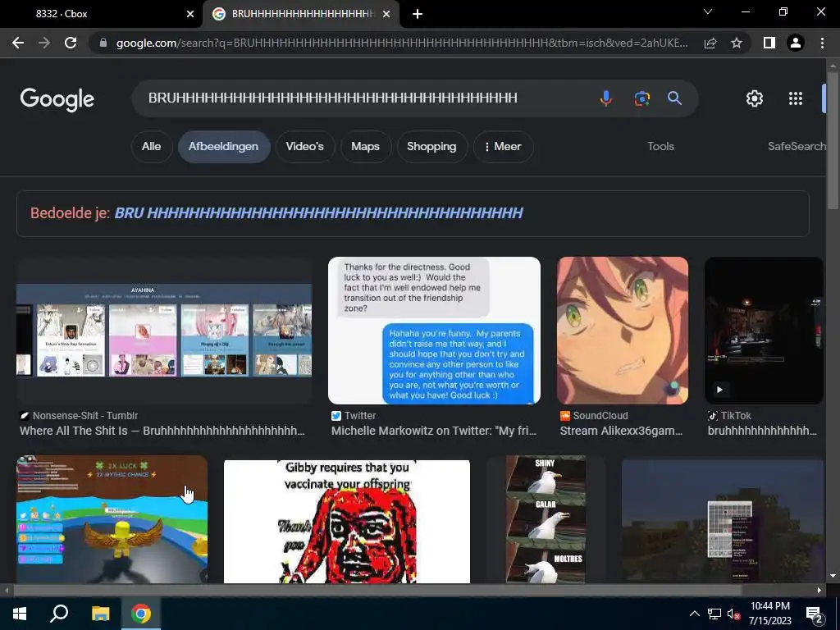Open the Twitter text message image
840x630 pixels.
coord(434,330)
